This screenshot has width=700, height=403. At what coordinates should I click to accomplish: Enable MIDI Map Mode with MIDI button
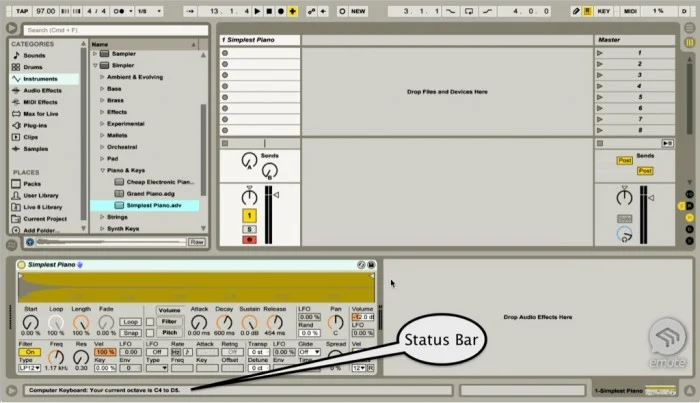(x=630, y=11)
